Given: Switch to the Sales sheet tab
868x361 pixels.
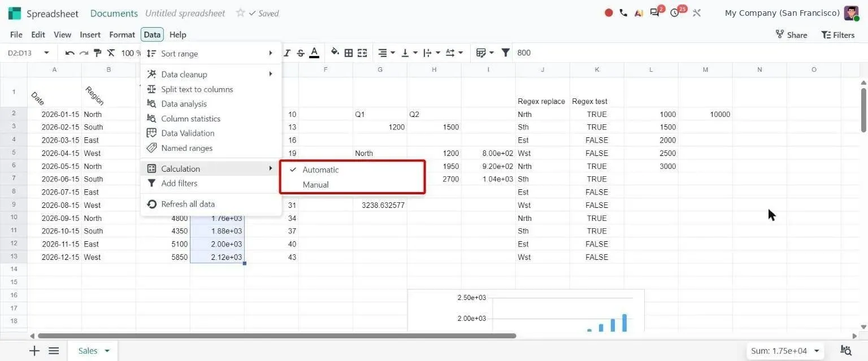Looking at the screenshot, I should pos(88,351).
